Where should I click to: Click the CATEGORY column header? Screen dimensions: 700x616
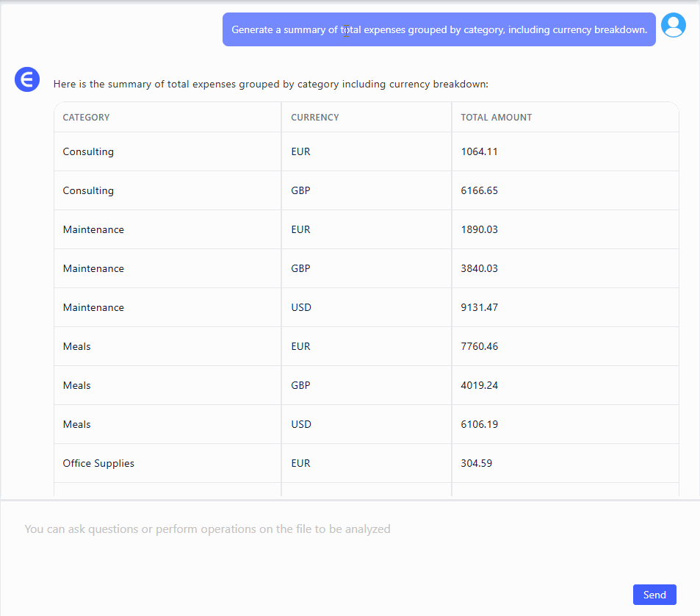coord(86,118)
